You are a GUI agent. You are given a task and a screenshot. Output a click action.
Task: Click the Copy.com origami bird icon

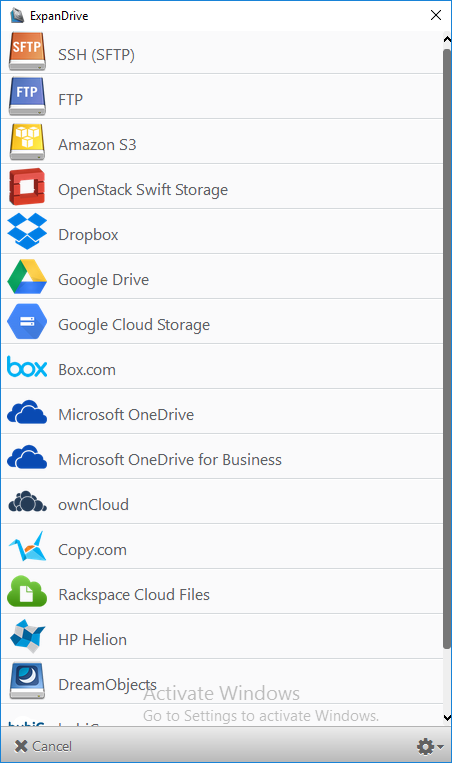27,546
